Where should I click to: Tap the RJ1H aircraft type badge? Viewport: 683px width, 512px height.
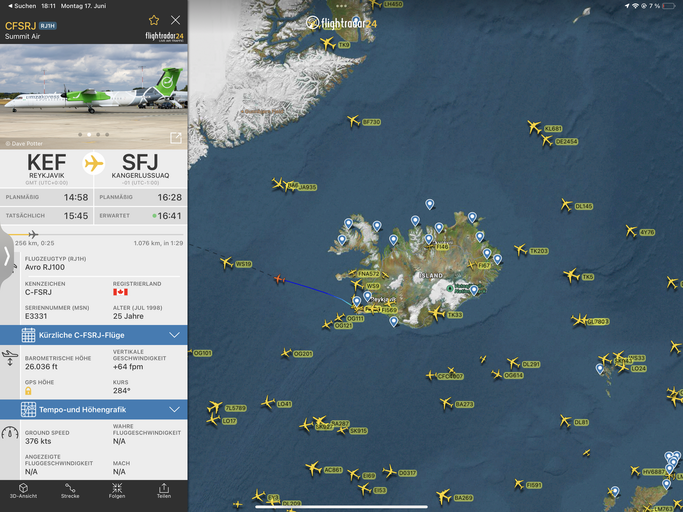[x=48, y=26]
